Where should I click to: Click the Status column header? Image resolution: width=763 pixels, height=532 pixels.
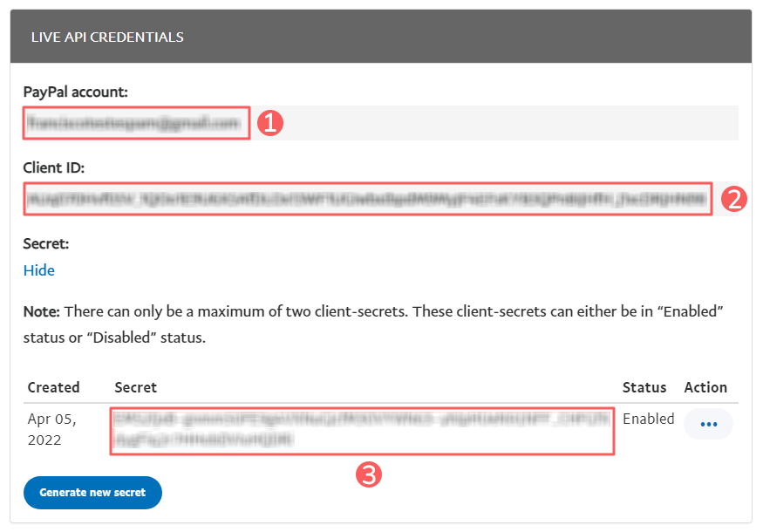644,387
